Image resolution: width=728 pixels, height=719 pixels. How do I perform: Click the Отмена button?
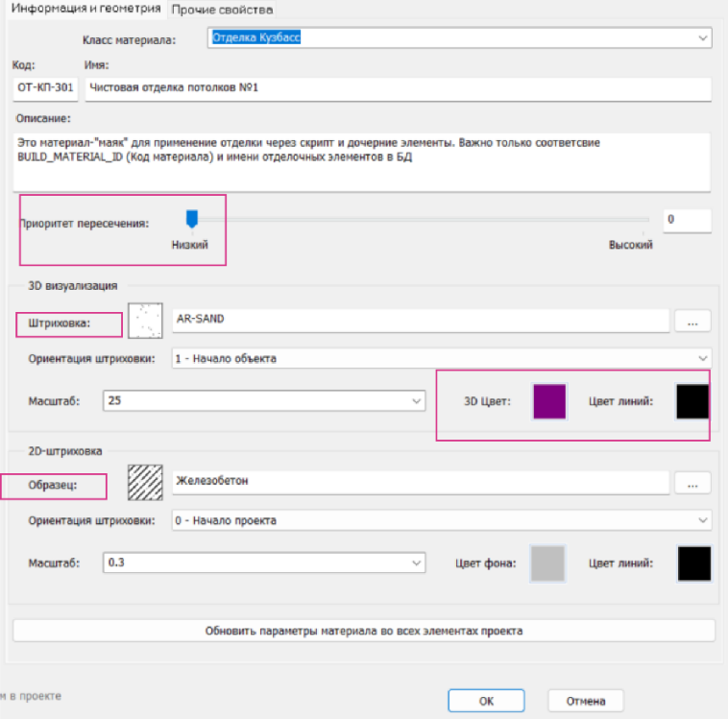pyautogui.click(x=586, y=701)
